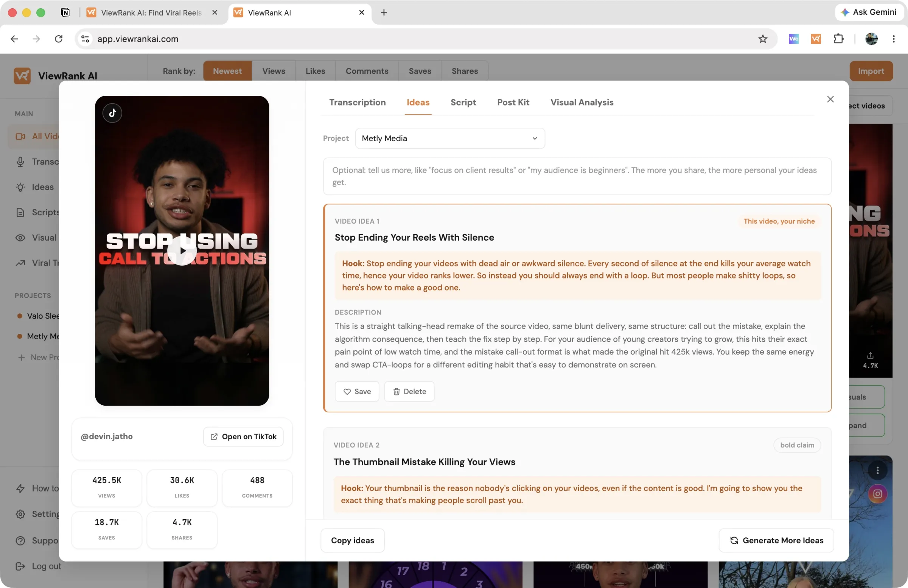908x588 pixels.
Task: Switch to the Visual Analysis tab
Action: coord(582,102)
